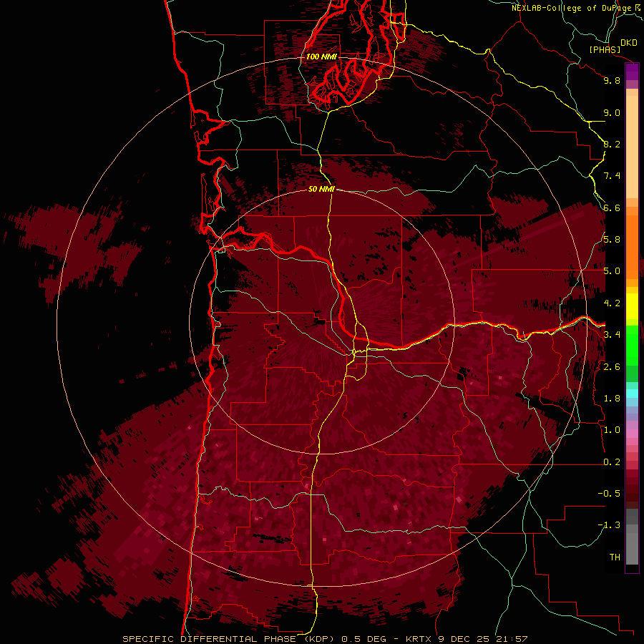Click the 3.4 value on the color scale
The image size is (644, 644).
(x=612, y=335)
